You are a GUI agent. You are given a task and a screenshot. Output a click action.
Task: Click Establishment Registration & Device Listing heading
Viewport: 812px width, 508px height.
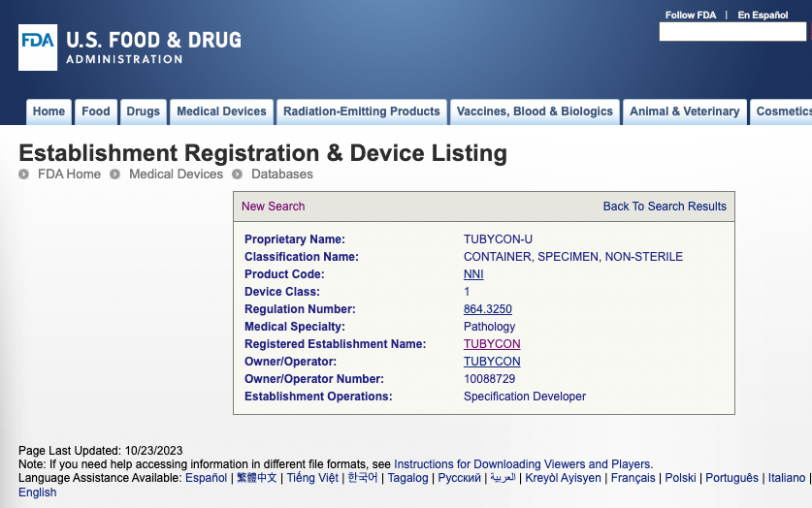(263, 153)
